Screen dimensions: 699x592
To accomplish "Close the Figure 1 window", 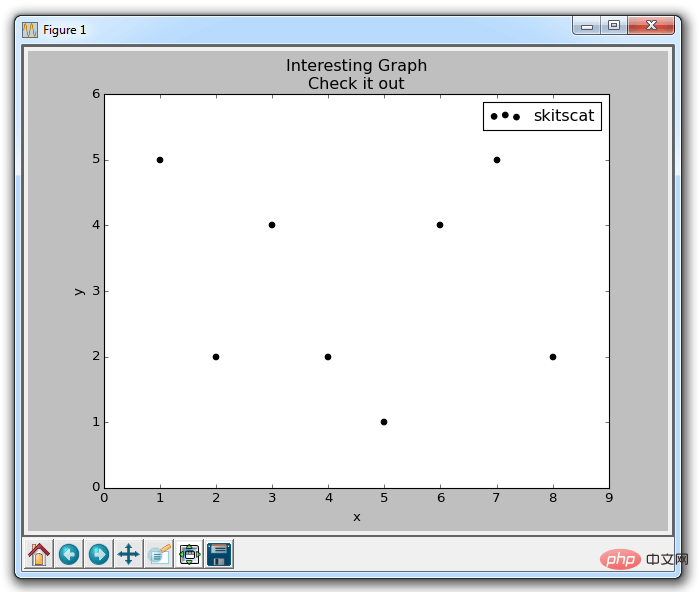I will coord(651,26).
